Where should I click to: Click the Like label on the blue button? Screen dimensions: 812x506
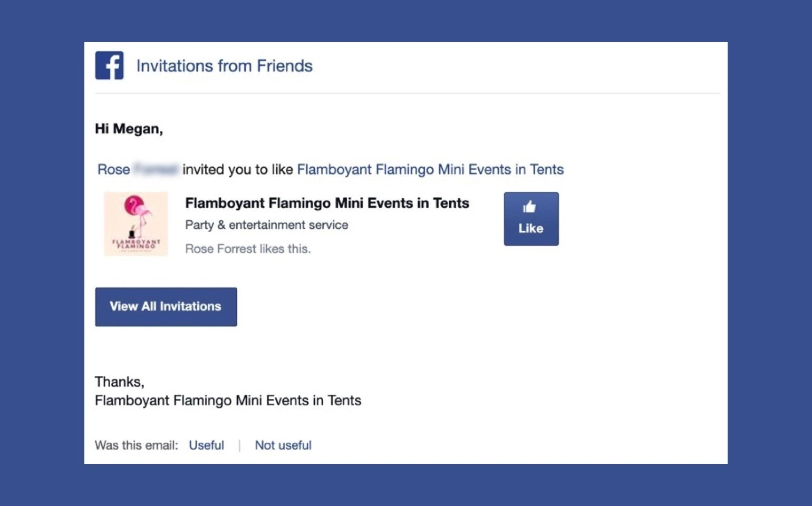click(x=530, y=229)
